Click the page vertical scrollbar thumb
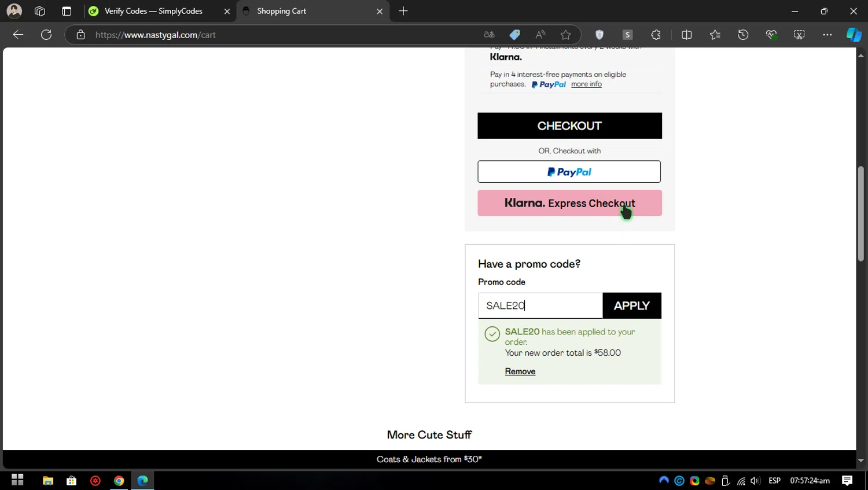The image size is (868, 490). click(861, 213)
